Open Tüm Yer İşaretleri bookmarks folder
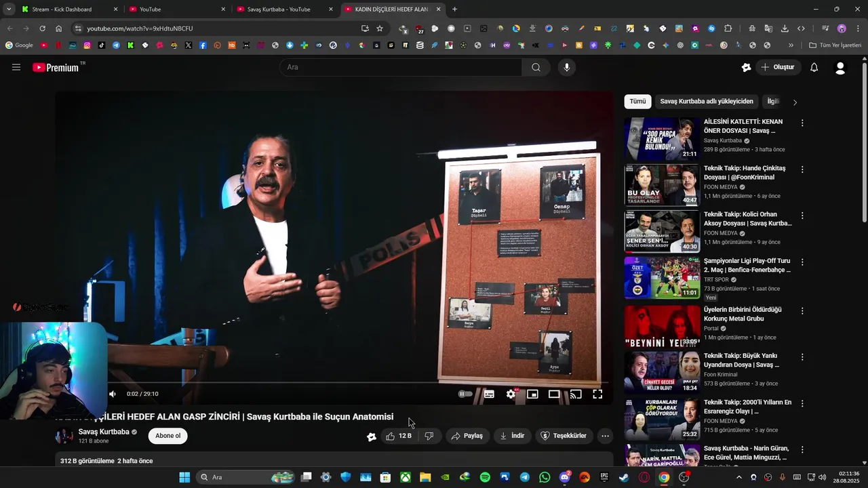 tap(835, 45)
